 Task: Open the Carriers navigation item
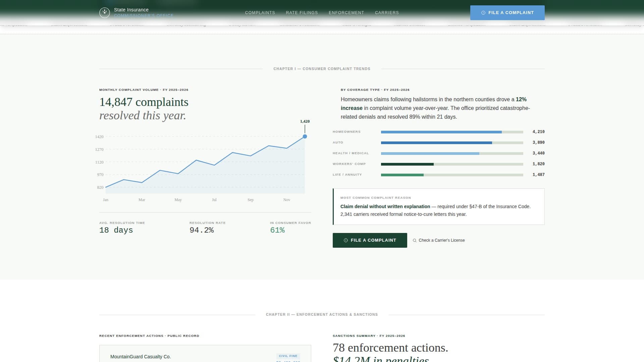387,13
